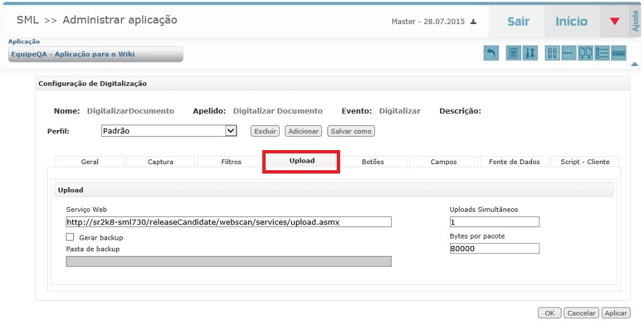This screenshot has width=644, height=329.
Task: Click the checklist toolbar icon
Action: [602, 54]
